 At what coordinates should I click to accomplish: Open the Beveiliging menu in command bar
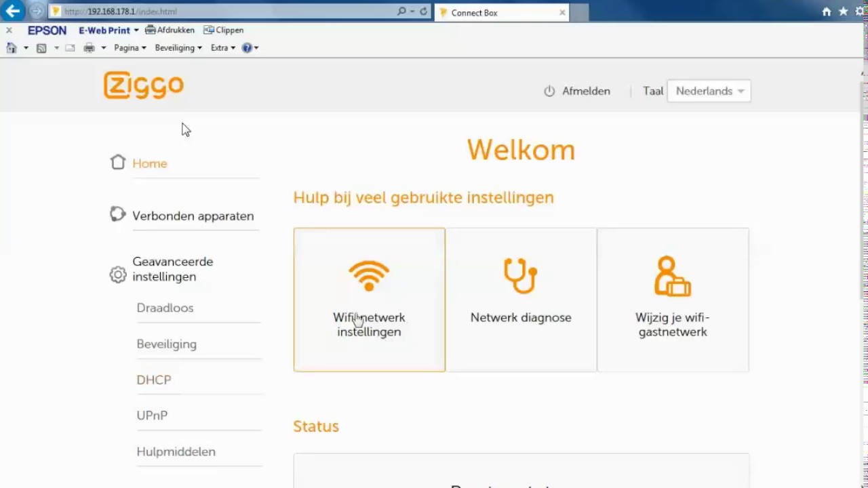(178, 48)
